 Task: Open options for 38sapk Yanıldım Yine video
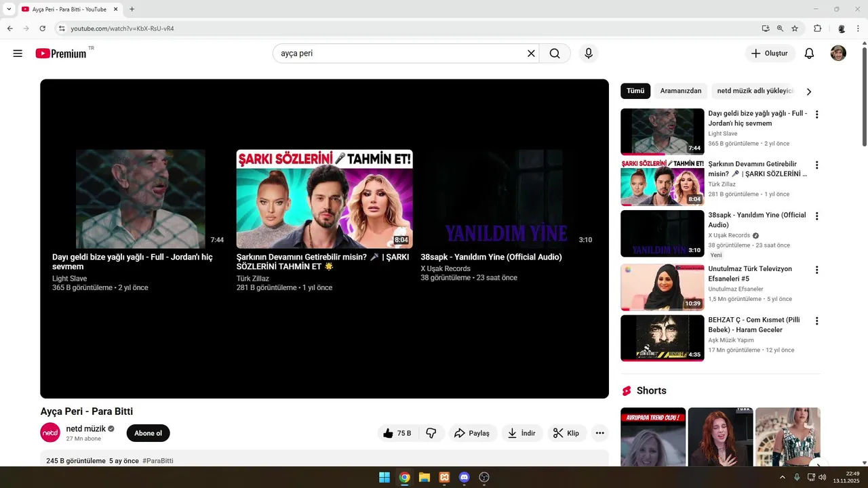[x=816, y=216]
